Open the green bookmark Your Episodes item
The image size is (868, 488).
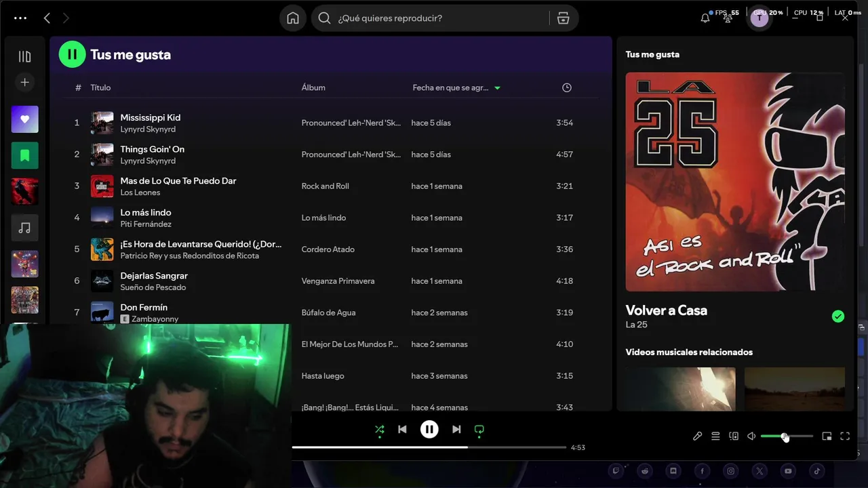point(24,155)
